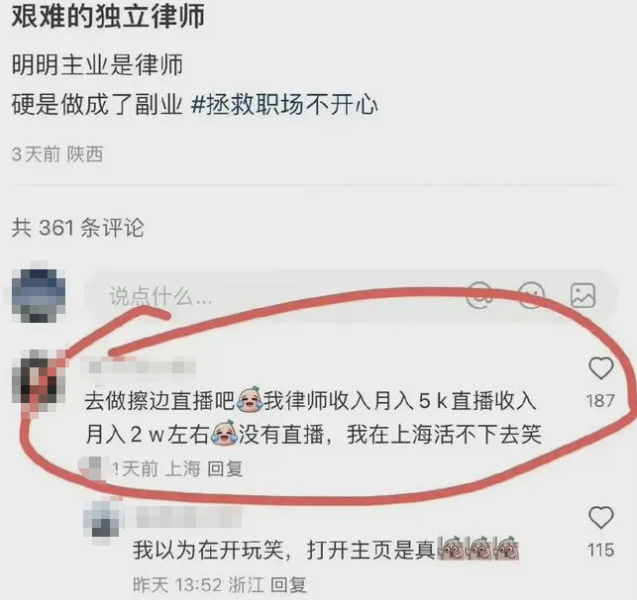
Task: Tap the 187 like count number
Action: (x=601, y=401)
